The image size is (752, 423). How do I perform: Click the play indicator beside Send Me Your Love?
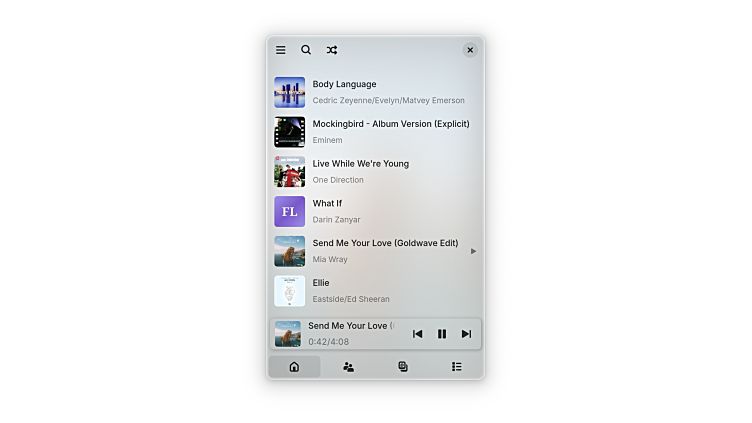click(473, 251)
